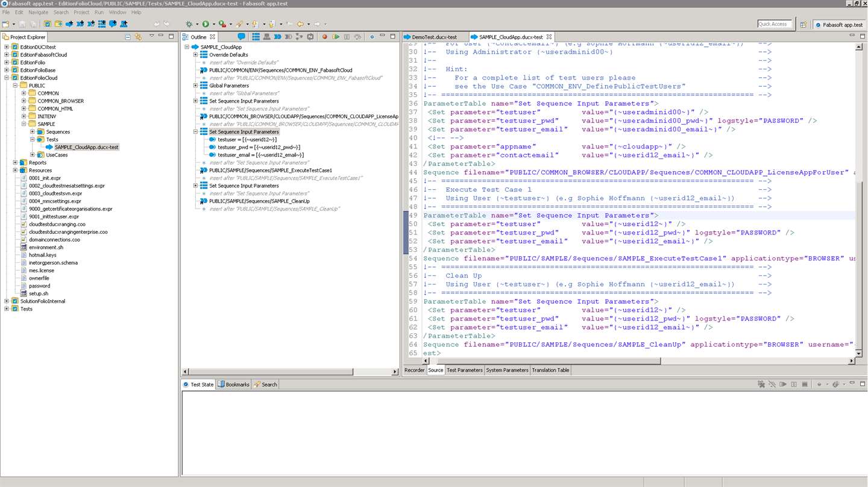Screen dimensions: 868x487
Task: Select the environment.sh file
Action: [42, 248]
